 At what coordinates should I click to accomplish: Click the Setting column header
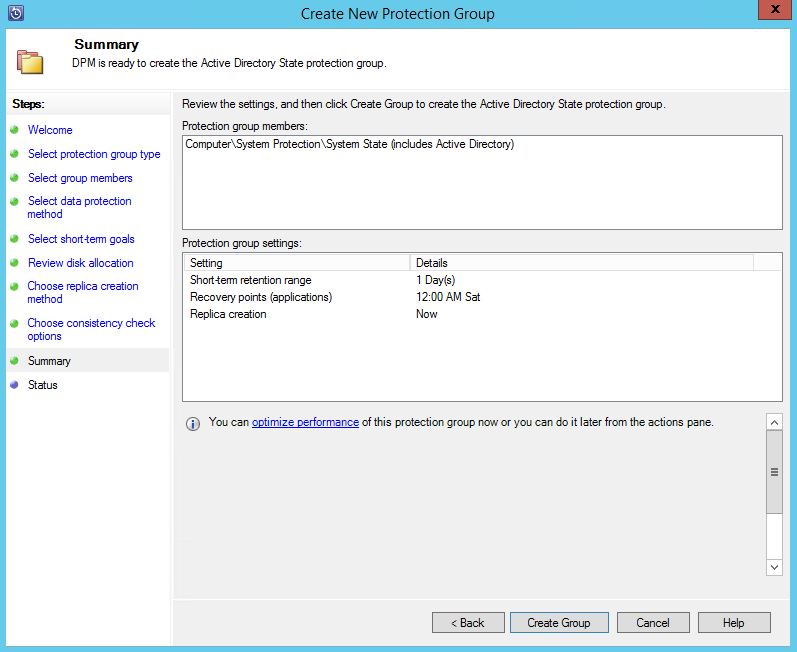tap(296, 263)
